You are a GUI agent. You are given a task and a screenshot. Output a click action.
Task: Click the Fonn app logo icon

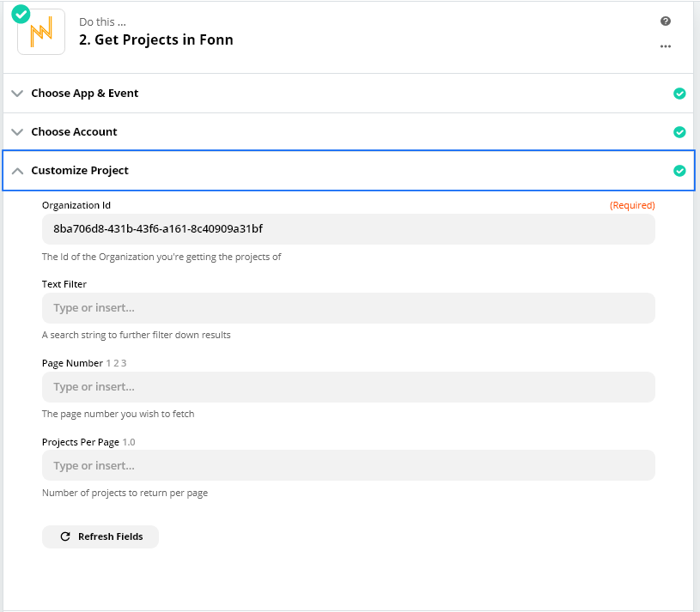41,32
